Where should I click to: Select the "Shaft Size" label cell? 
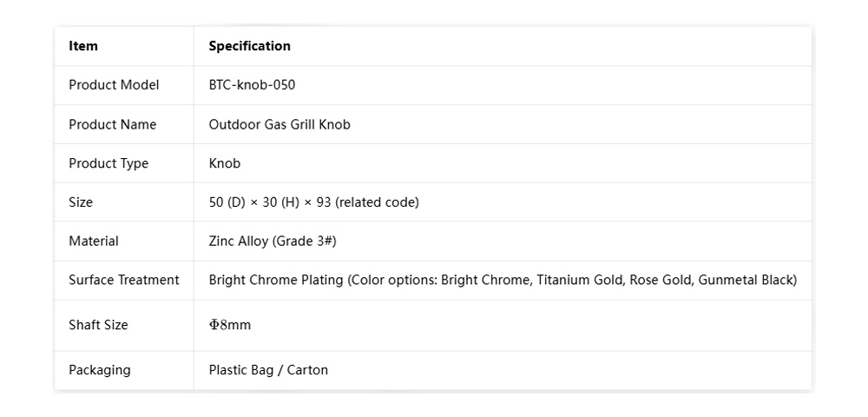pyautogui.click(x=98, y=325)
